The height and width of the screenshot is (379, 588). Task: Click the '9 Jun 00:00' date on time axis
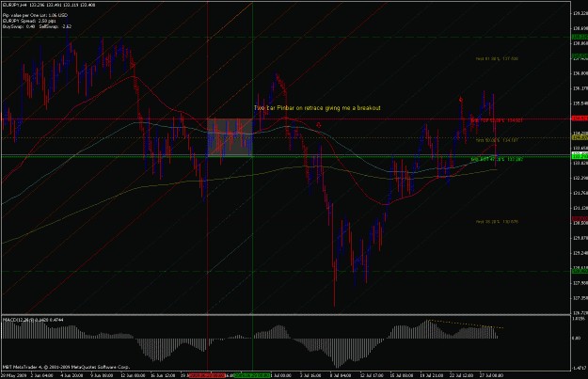[102, 375]
